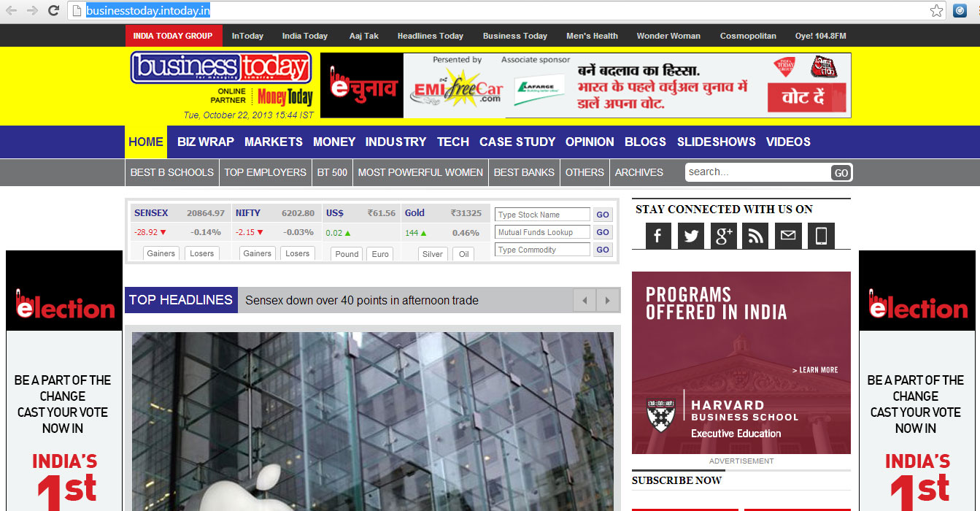Open Nifty Gainers tab
Viewport: 980px width, 511px height.
pyautogui.click(x=257, y=253)
